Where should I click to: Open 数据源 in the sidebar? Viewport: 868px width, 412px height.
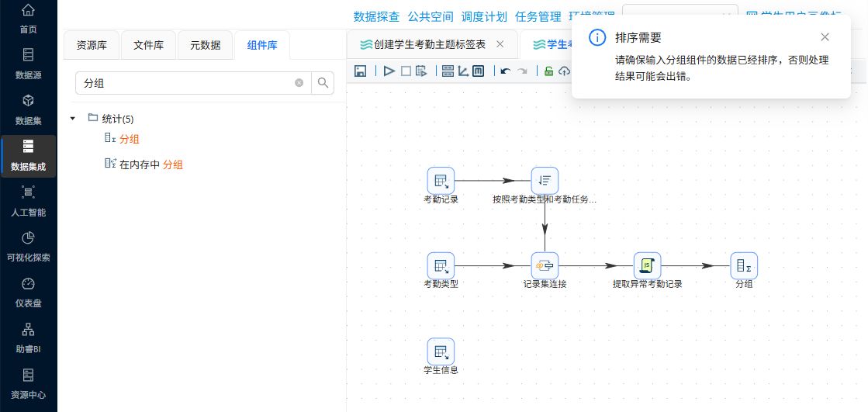tap(28, 64)
